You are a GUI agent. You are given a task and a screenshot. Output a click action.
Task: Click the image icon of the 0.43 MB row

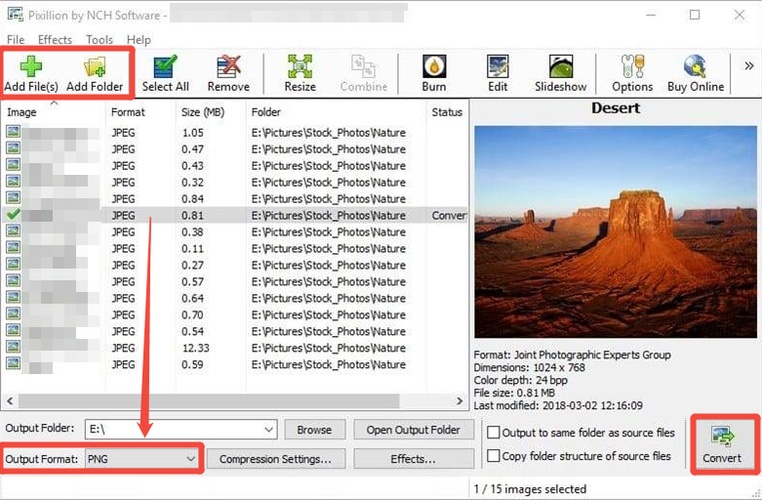13,164
